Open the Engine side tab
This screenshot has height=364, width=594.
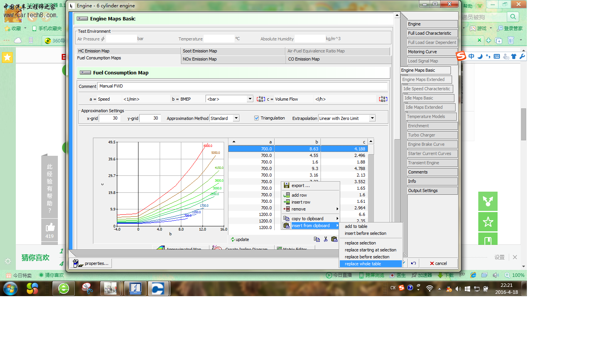click(x=432, y=24)
